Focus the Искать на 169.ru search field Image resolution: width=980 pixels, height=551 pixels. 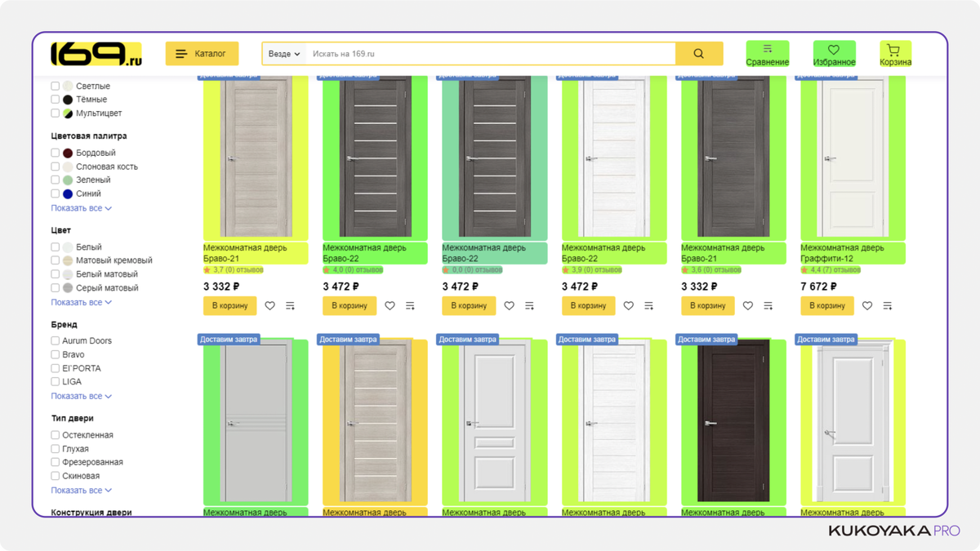[491, 54]
